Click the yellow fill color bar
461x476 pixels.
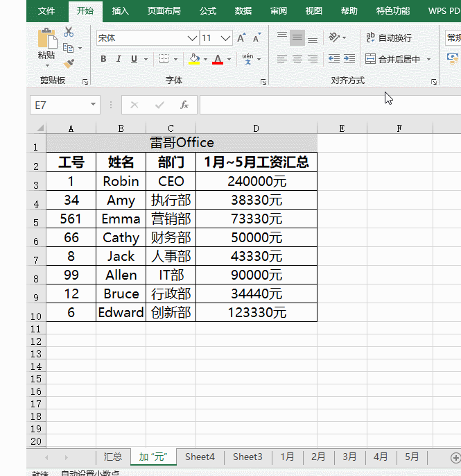click(x=194, y=63)
